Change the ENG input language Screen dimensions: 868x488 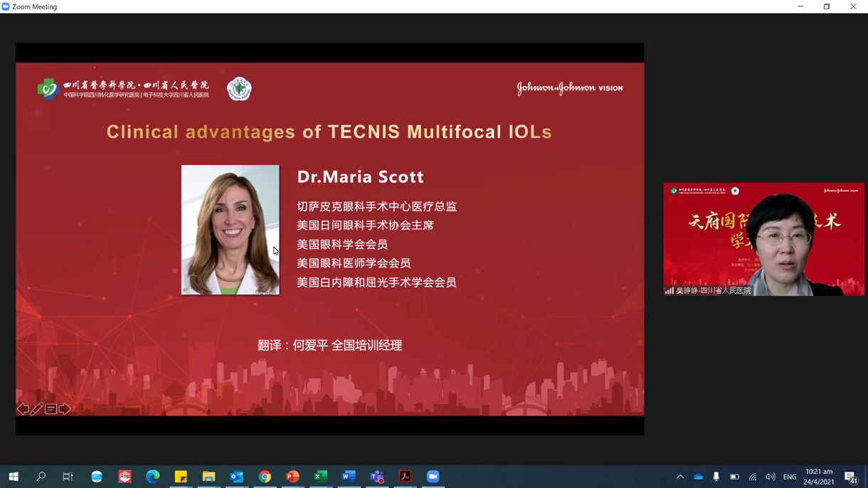(x=790, y=477)
